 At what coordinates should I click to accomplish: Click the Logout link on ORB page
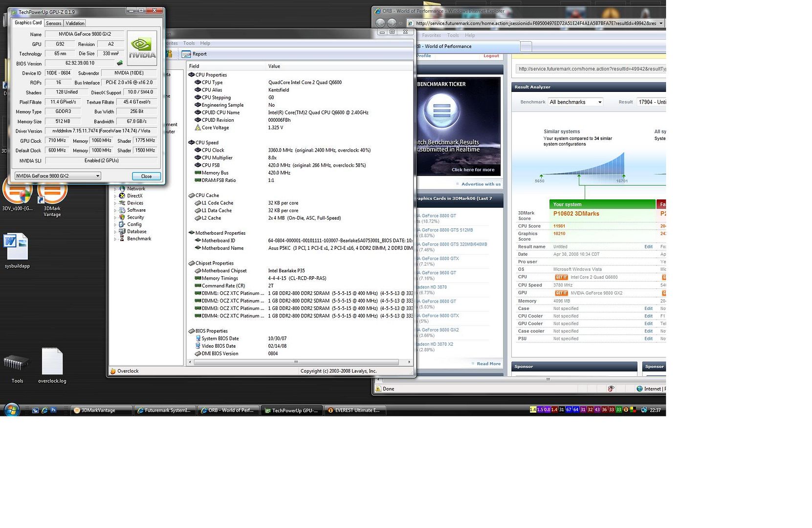point(491,56)
